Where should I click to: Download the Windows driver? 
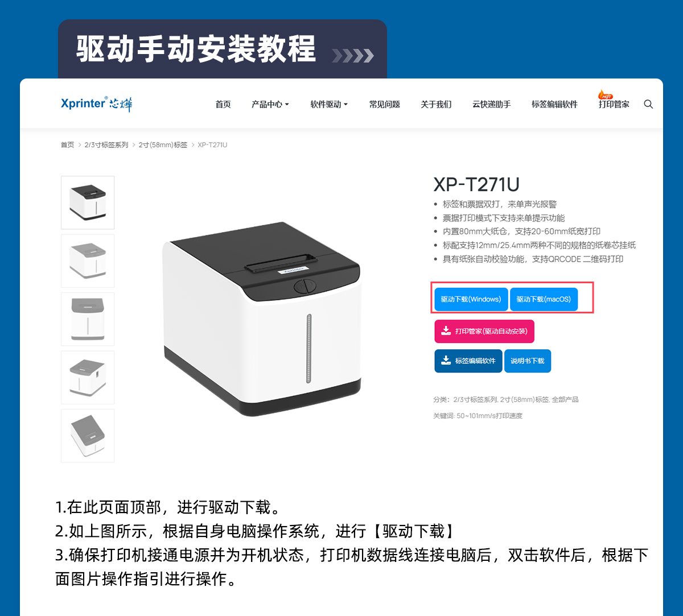471,299
